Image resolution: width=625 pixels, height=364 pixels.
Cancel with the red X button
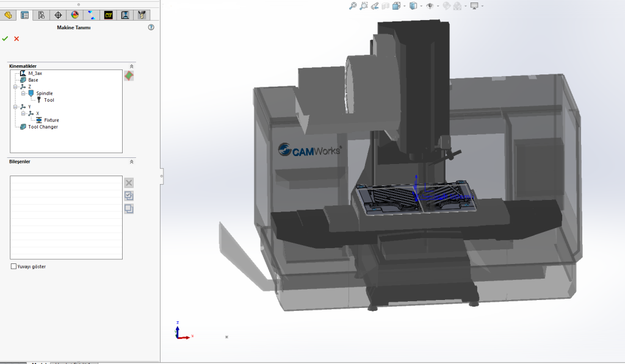pyautogui.click(x=16, y=39)
